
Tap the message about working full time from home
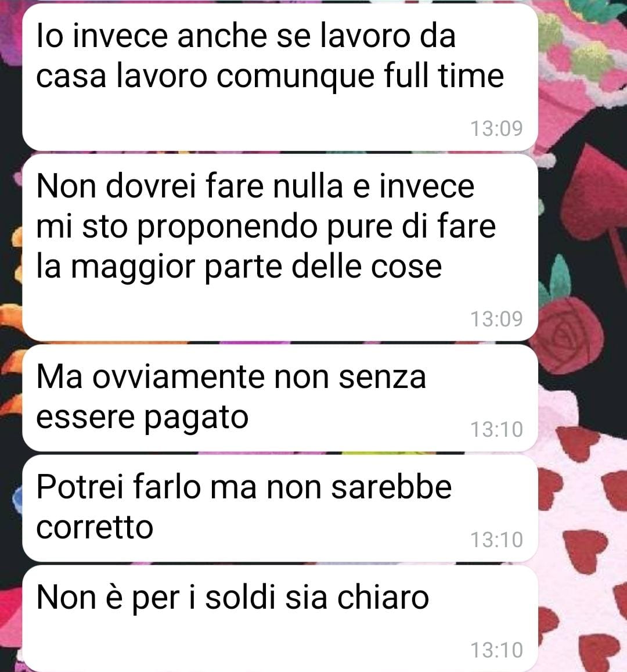pos(280,77)
